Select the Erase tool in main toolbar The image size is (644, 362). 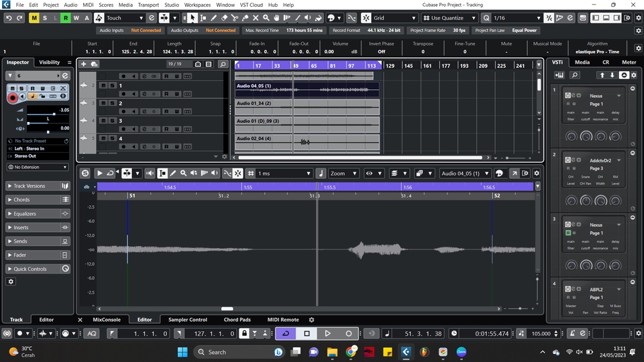(224, 18)
